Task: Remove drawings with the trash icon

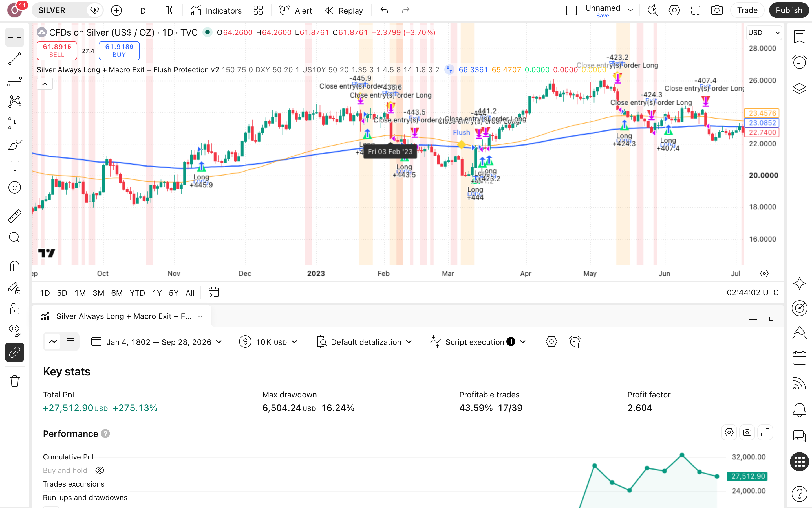Action: click(14, 381)
